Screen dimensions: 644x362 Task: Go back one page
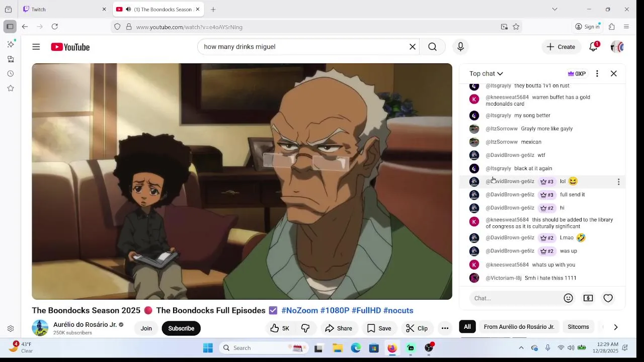coord(25,27)
